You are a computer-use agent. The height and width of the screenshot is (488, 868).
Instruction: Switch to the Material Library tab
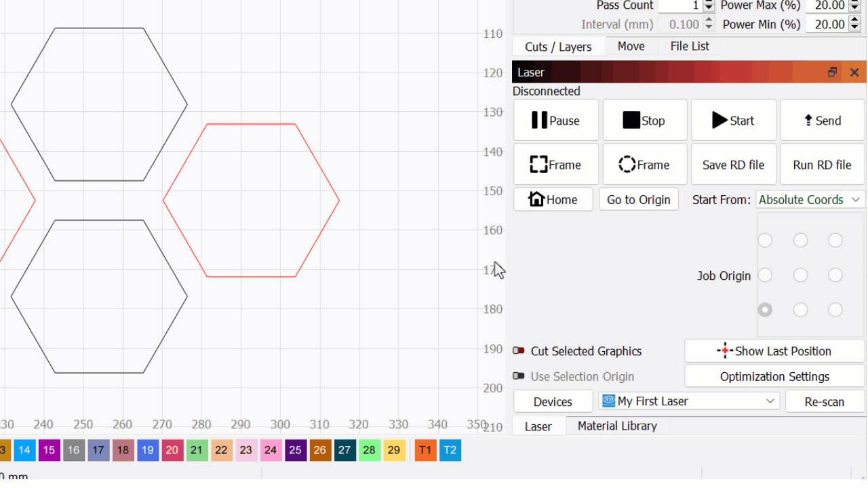(x=616, y=426)
